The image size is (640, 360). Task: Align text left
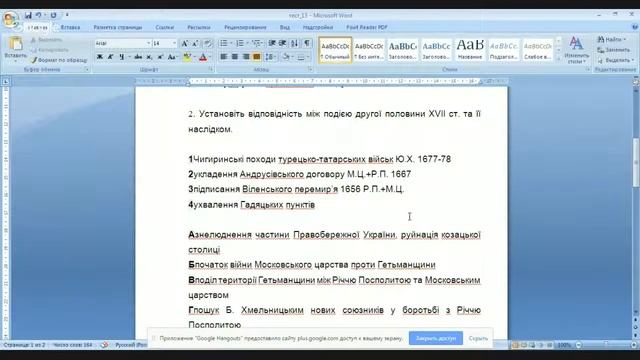(x=224, y=57)
